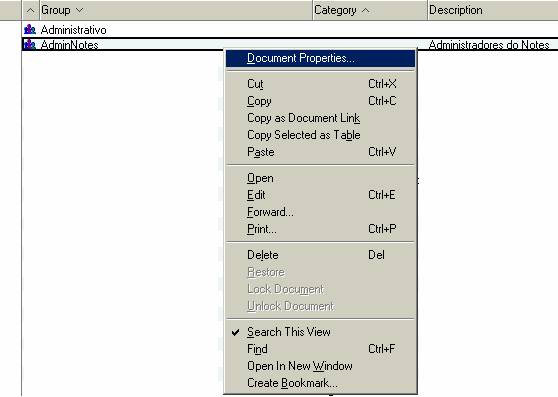
Task: Click the Description column header
Action: click(x=493, y=10)
